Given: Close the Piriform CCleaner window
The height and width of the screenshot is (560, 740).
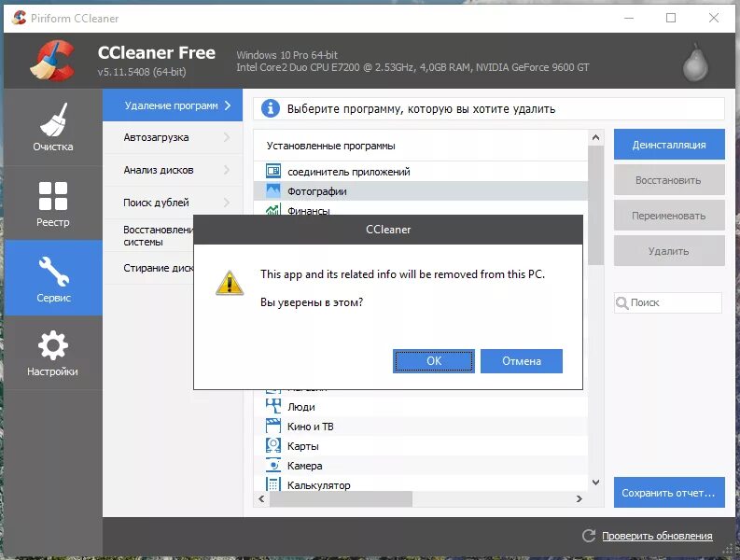Looking at the screenshot, I should (714, 18).
